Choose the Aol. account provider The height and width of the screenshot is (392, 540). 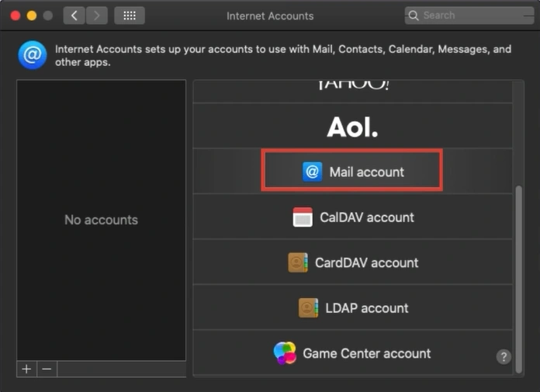point(352,126)
